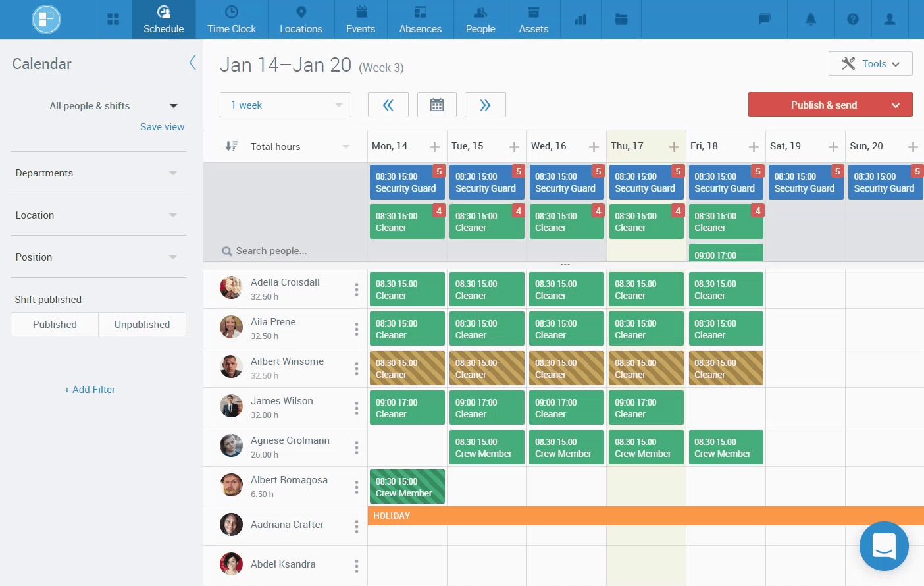Open the 1 week view dropdown
This screenshot has width=924, height=586.
point(286,105)
